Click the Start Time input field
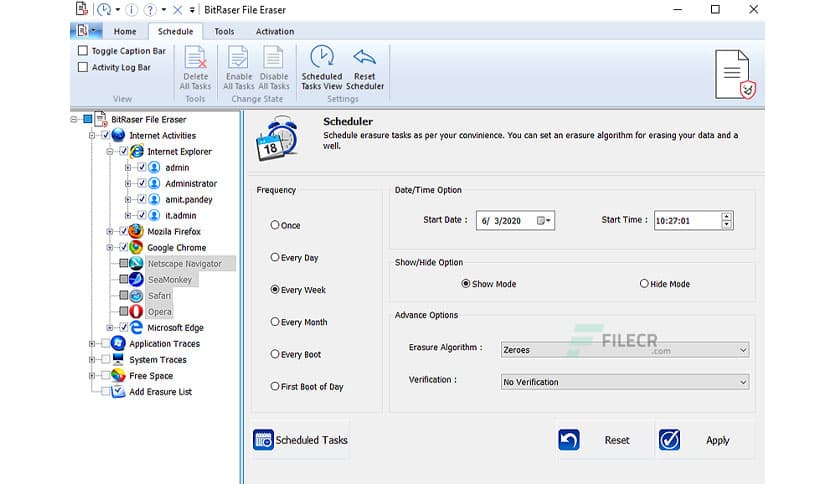The height and width of the screenshot is (484, 836). point(688,221)
